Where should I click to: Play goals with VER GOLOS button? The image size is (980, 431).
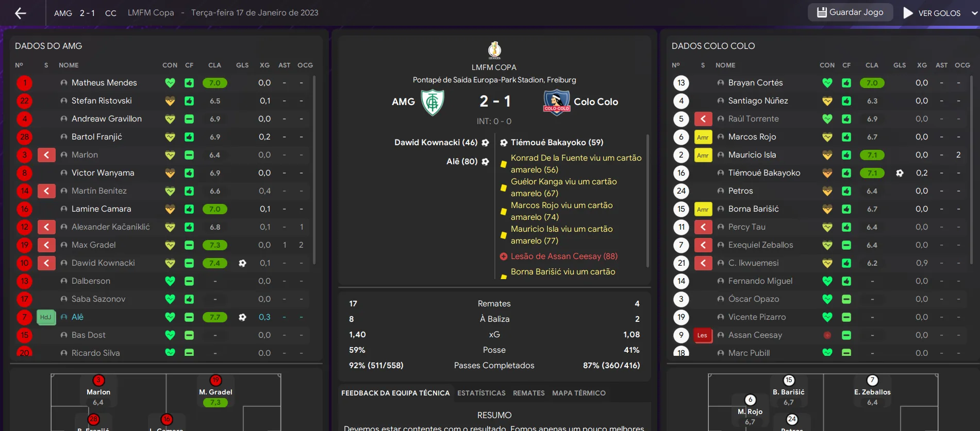(x=932, y=13)
